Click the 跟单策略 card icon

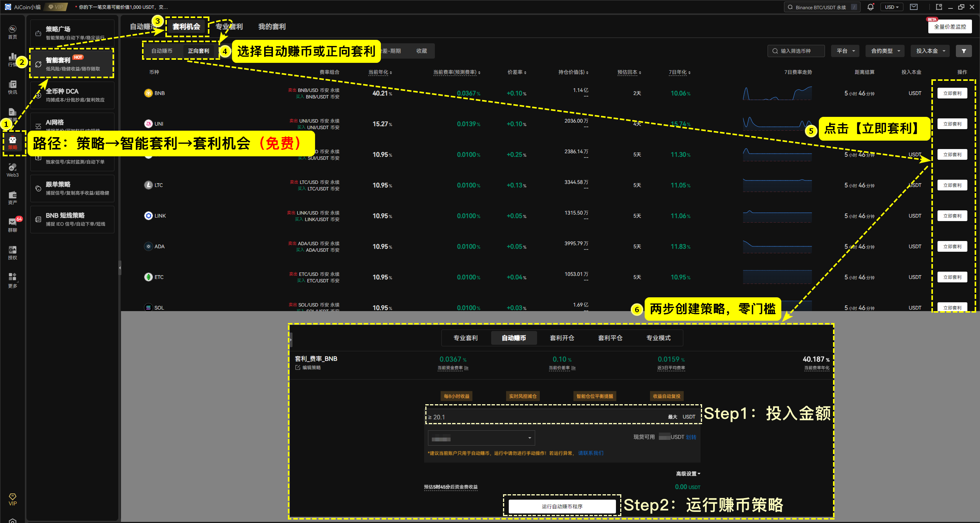coord(38,189)
